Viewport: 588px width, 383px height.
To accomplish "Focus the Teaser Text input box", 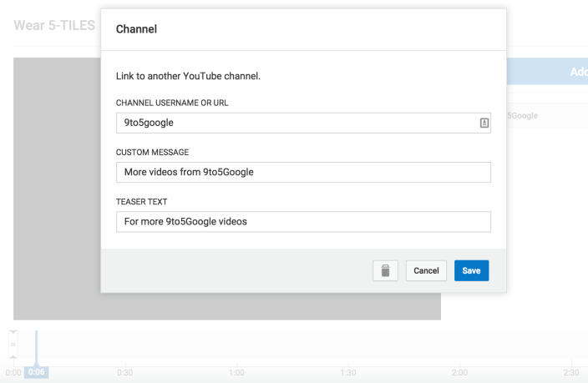I will [x=303, y=221].
